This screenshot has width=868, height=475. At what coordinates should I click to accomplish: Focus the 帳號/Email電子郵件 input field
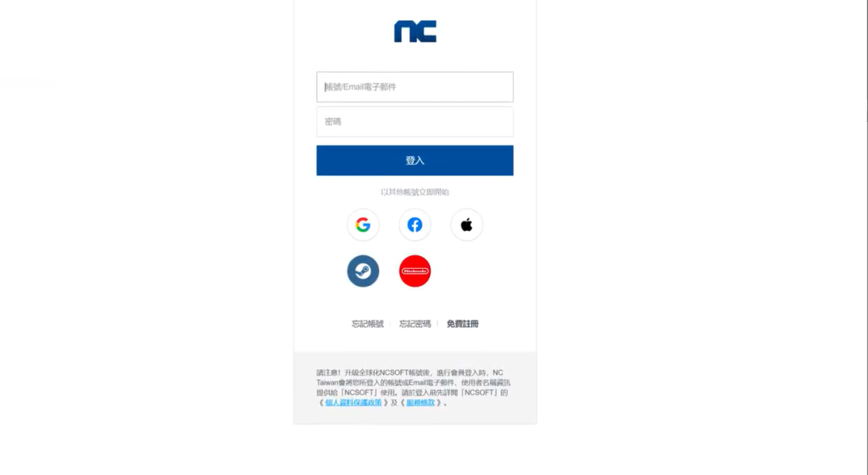click(x=415, y=87)
